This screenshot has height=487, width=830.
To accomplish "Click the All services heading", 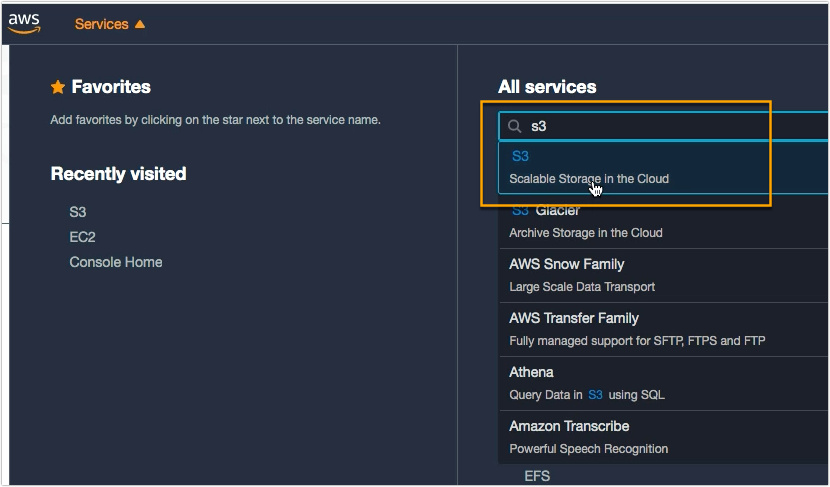I will pos(547,87).
